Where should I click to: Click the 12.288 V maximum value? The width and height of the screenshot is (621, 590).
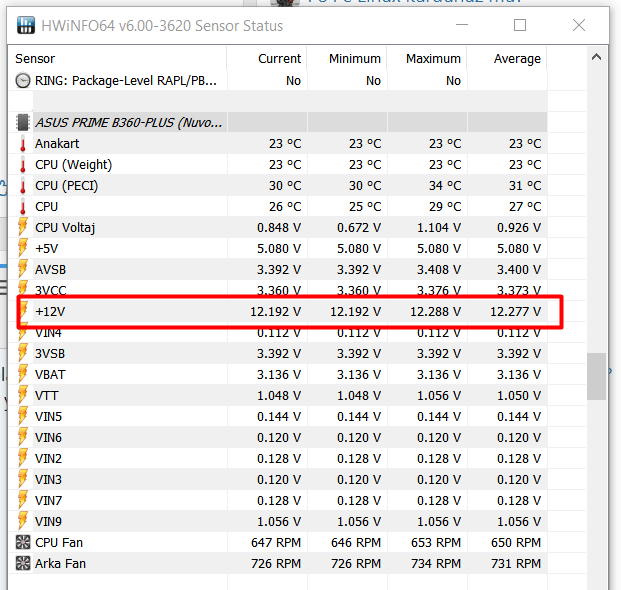coord(435,311)
